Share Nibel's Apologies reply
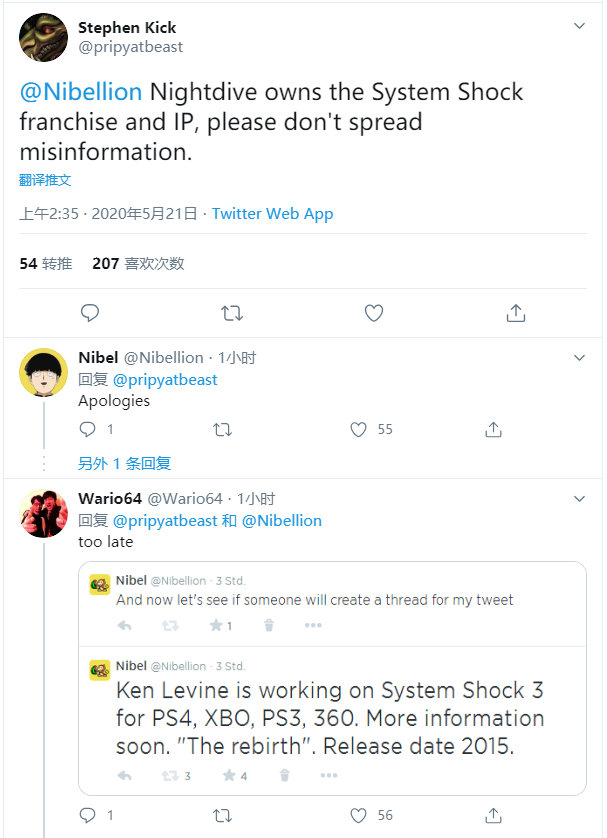The height and width of the screenshot is (838, 607). [x=493, y=429]
